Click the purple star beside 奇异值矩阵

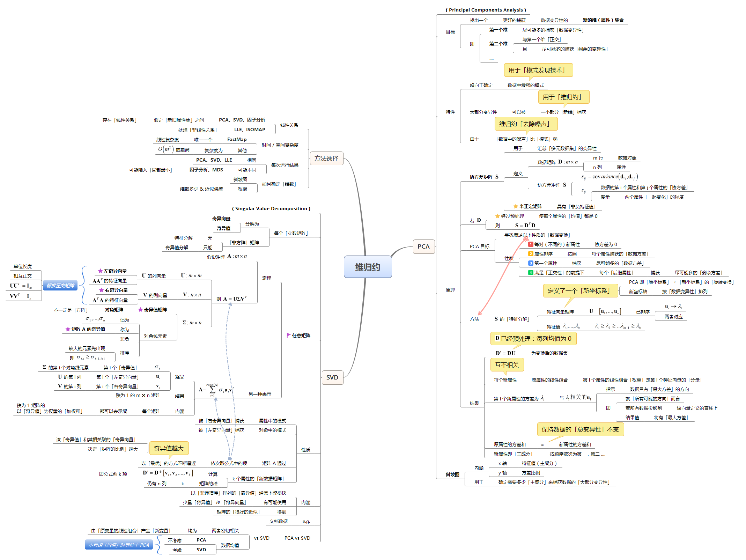click(x=140, y=310)
